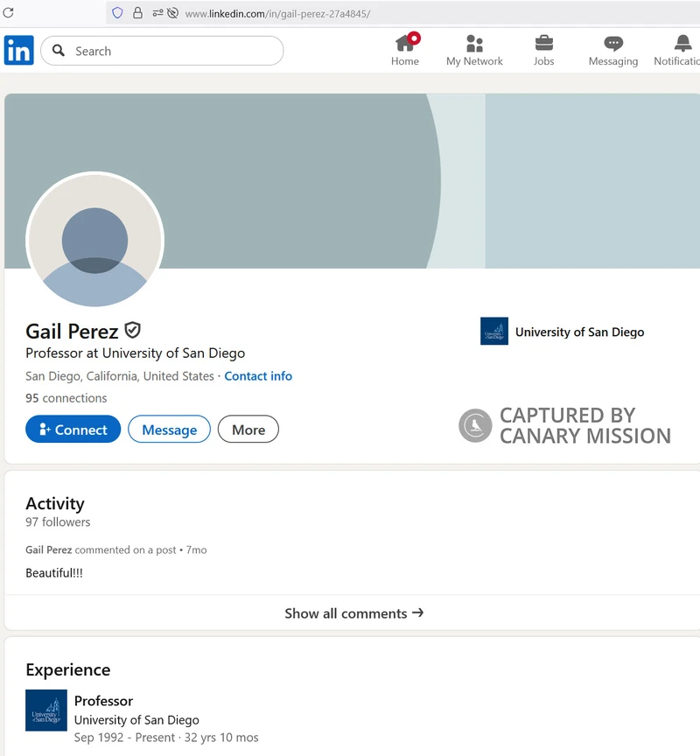The width and height of the screenshot is (700, 756).
Task: Open University of San Diego under Experience
Action: [136, 720]
